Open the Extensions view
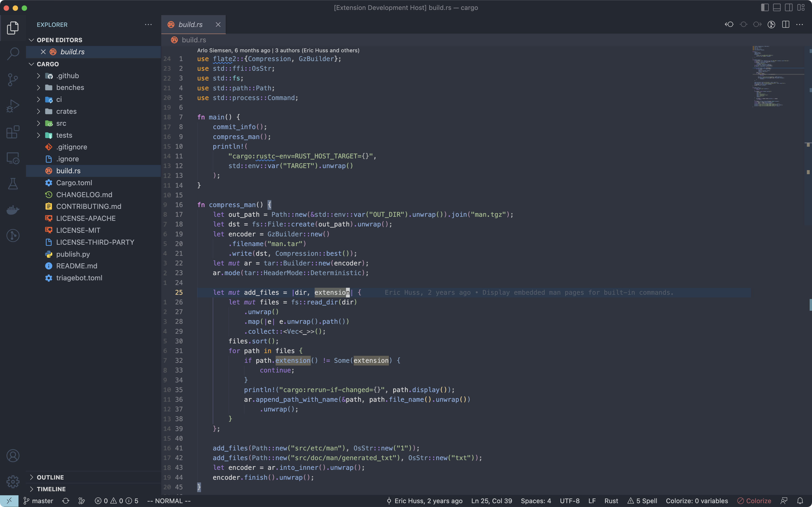 (13, 132)
